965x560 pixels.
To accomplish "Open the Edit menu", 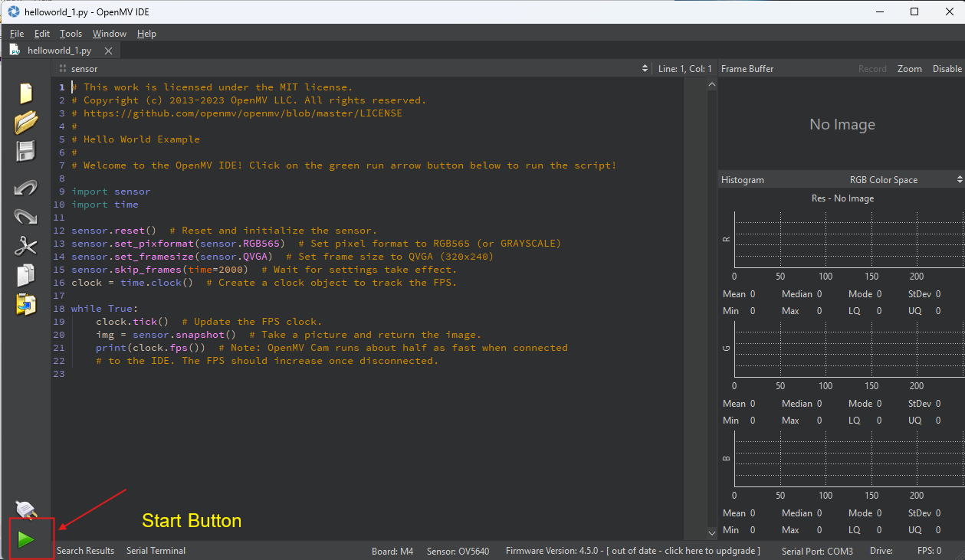I will [42, 34].
